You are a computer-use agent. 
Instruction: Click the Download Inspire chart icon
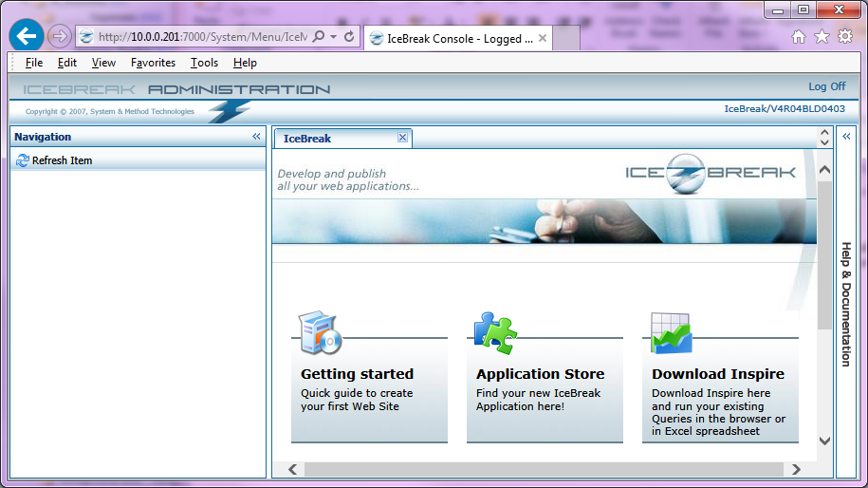pos(671,333)
